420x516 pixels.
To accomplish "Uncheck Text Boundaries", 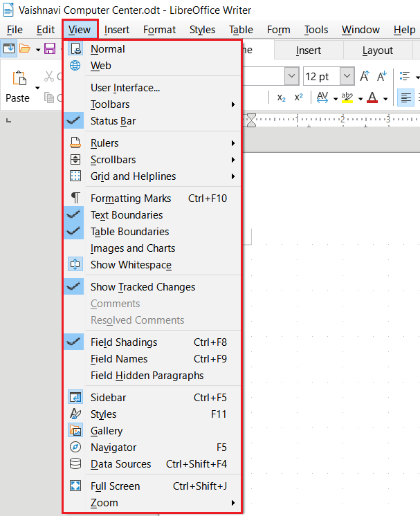I will [x=152, y=215].
